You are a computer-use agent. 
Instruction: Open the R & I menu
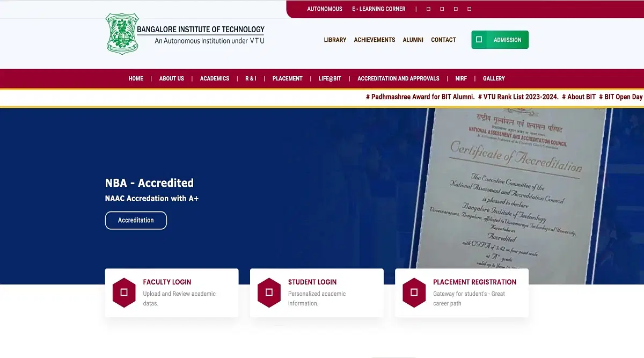[251, 78]
